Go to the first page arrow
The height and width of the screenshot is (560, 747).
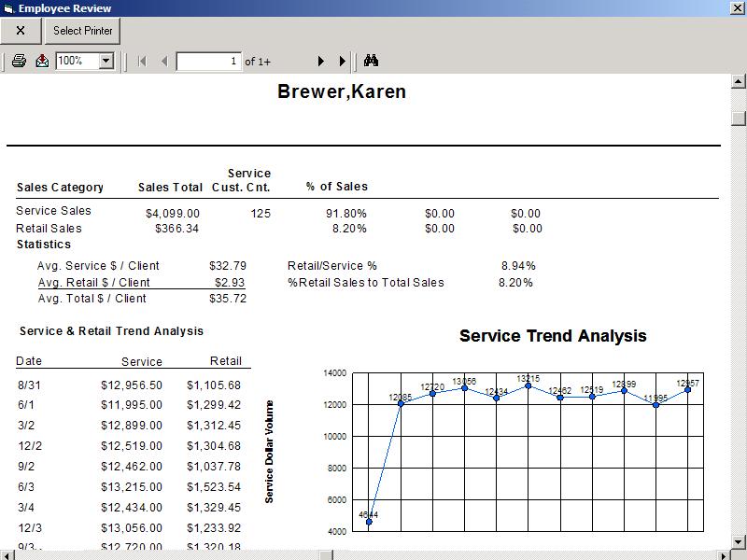(142, 61)
